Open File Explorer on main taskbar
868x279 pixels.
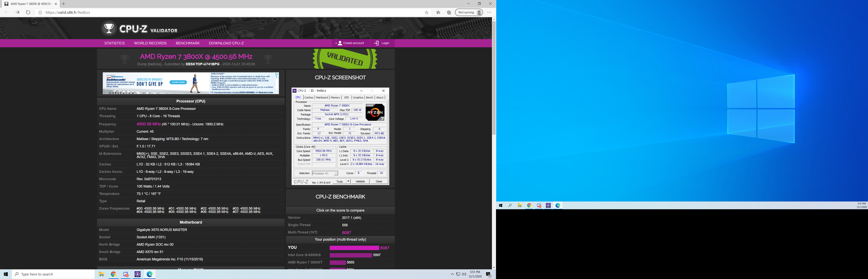pyautogui.click(x=101, y=274)
